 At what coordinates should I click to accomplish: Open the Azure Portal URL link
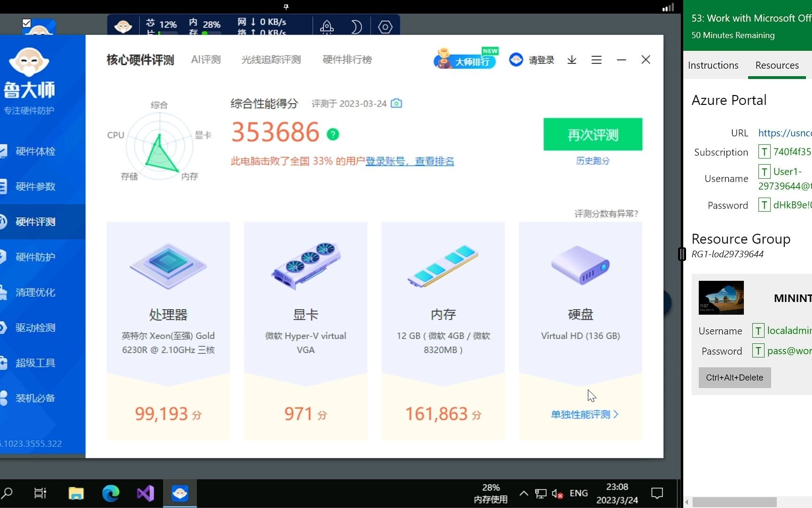[x=785, y=133]
